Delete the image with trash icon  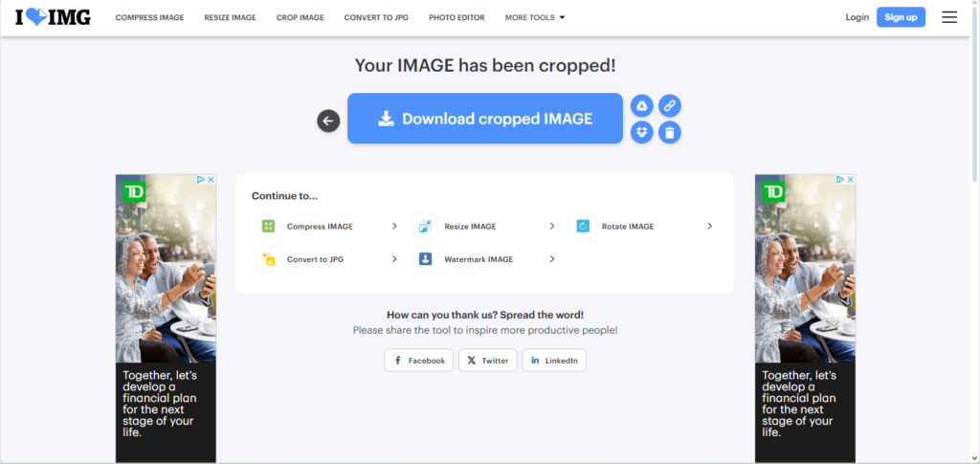pyautogui.click(x=670, y=132)
